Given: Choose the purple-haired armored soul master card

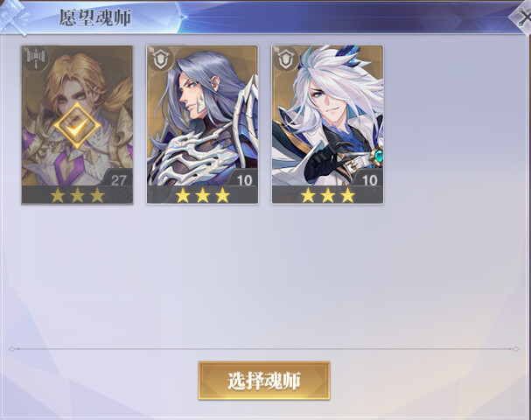Looking at the screenshot, I should pyautogui.click(x=202, y=125).
